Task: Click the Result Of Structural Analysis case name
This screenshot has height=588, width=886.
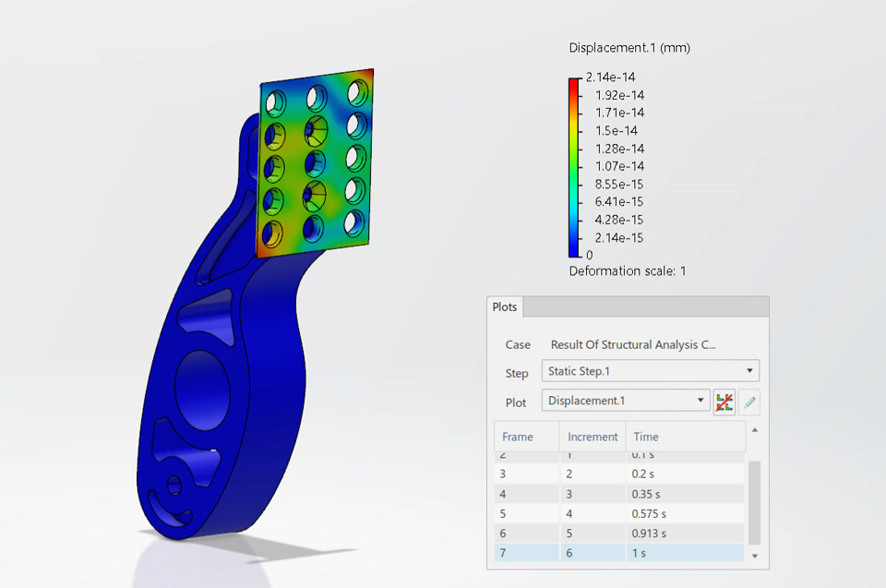Action: [633, 344]
